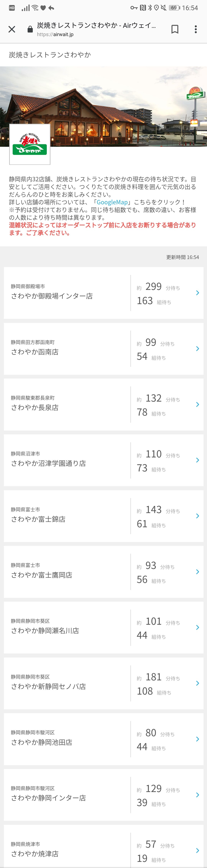Screen dimensions: 207x868
Task: Open the GoogleMap link for store locations
Action: 112,202
